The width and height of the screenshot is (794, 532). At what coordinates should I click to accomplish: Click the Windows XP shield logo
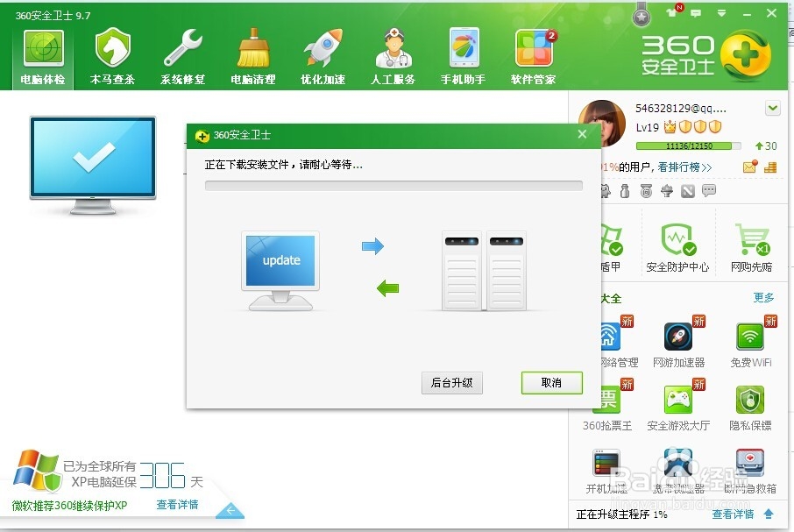click(36, 471)
